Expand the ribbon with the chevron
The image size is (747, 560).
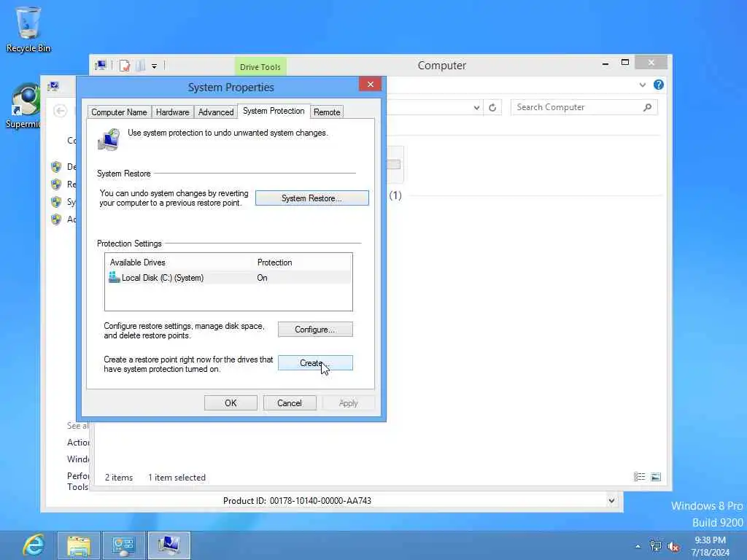click(643, 85)
